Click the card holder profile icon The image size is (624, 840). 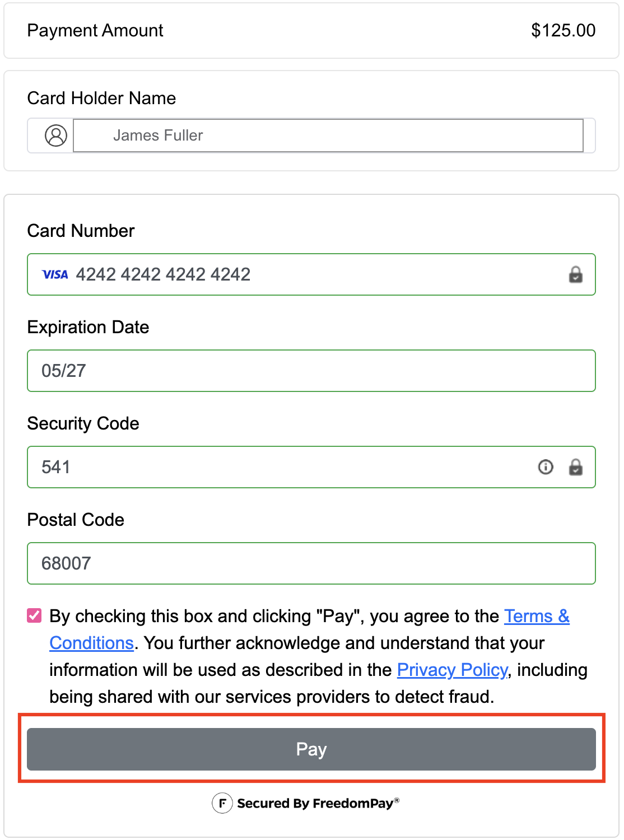(x=55, y=136)
